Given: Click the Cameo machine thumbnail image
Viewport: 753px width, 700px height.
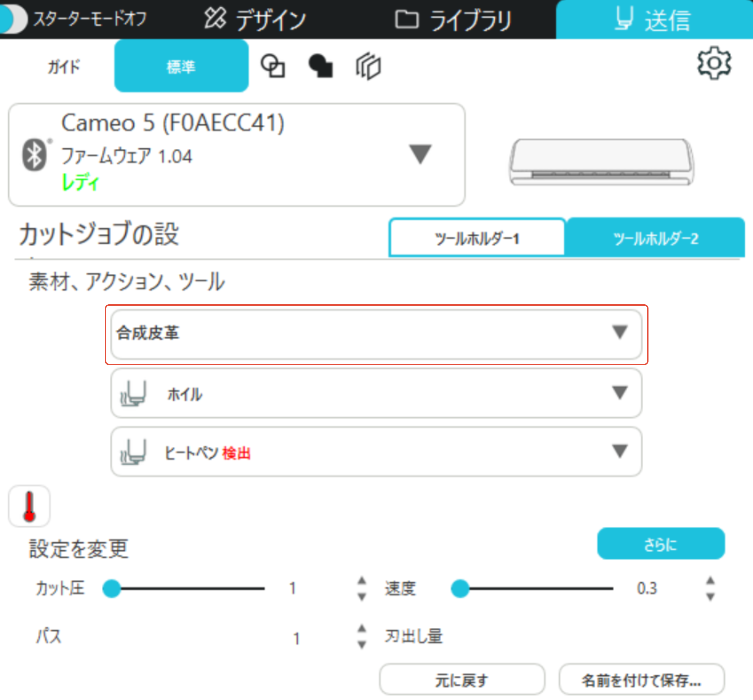Looking at the screenshot, I should (x=601, y=162).
